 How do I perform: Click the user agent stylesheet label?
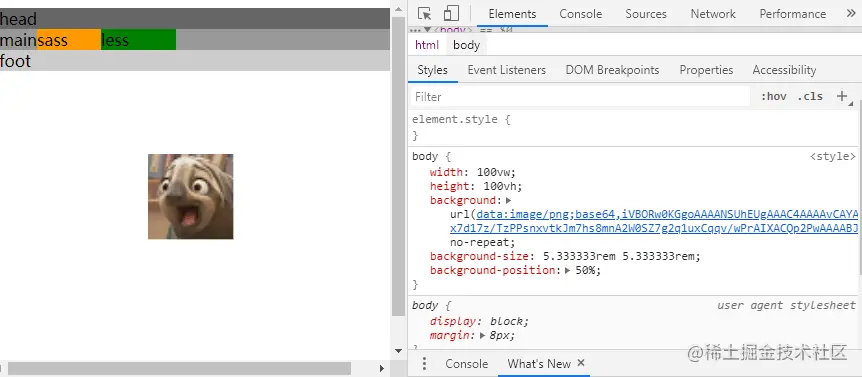point(786,306)
